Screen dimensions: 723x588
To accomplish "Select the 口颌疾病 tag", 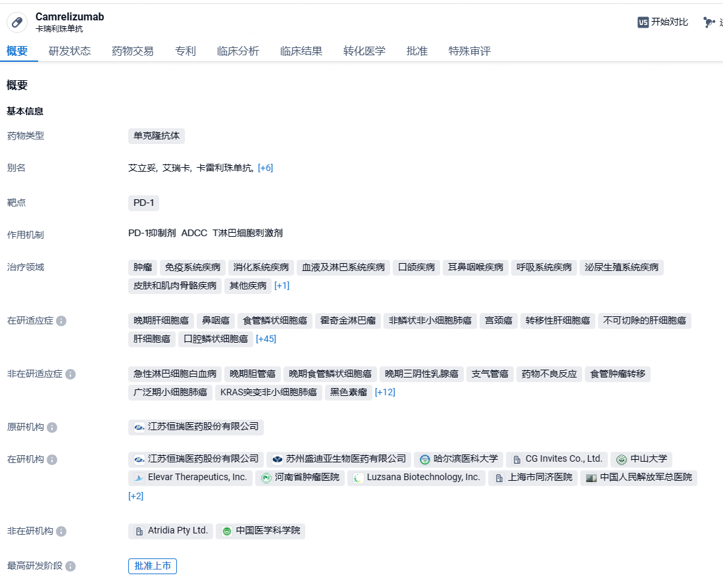I will (x=416, y=268).
